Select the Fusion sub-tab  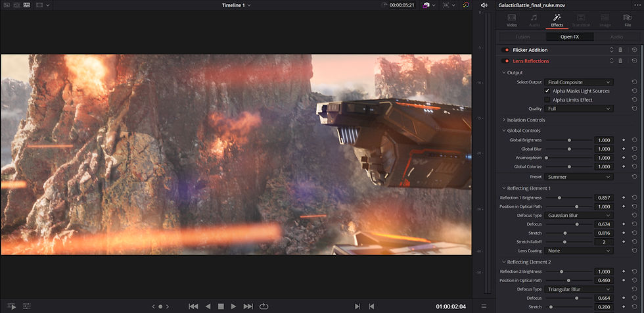coord(522,37)
